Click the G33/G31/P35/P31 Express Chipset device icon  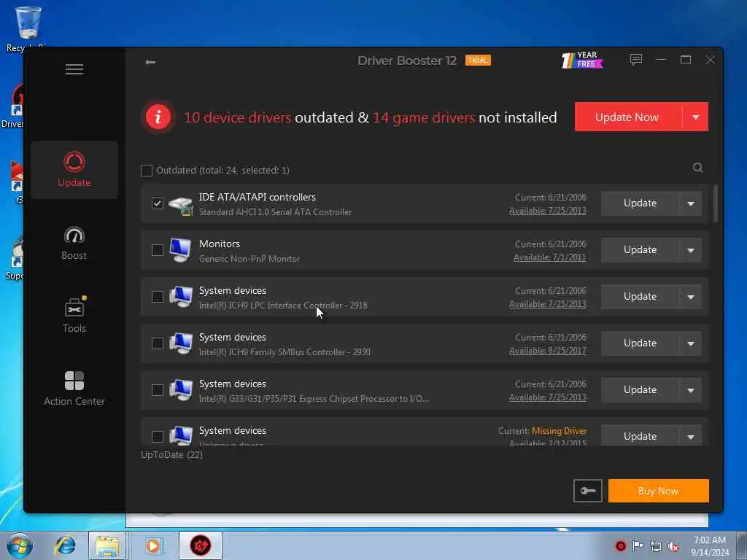pyautogui.click(x=181, y=390)
